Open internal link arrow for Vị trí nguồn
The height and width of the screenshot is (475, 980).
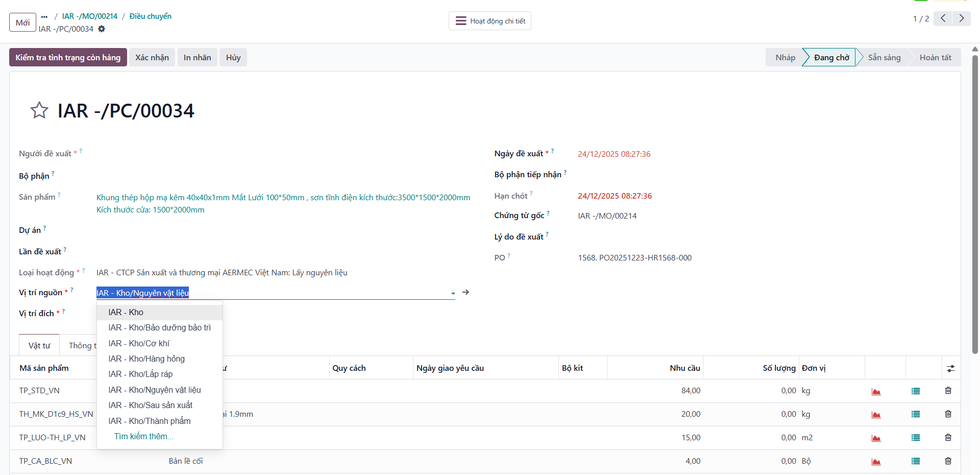465,292
